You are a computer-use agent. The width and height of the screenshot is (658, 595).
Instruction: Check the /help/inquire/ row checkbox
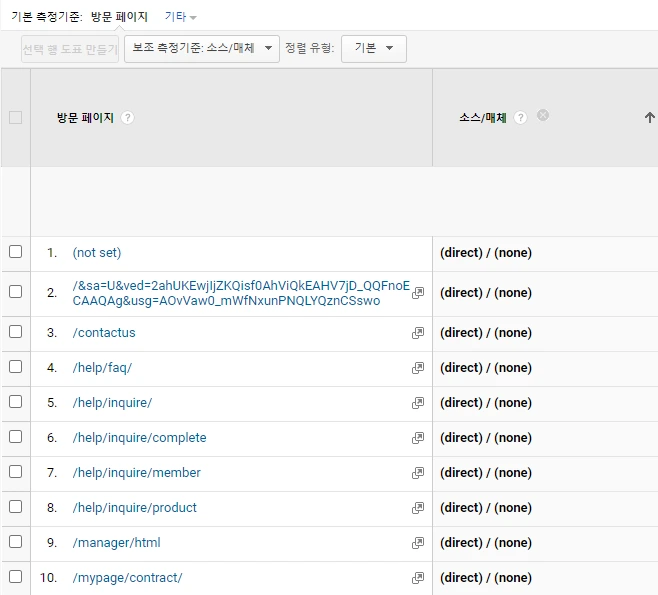pyautogui.click(x=16, y=402)
